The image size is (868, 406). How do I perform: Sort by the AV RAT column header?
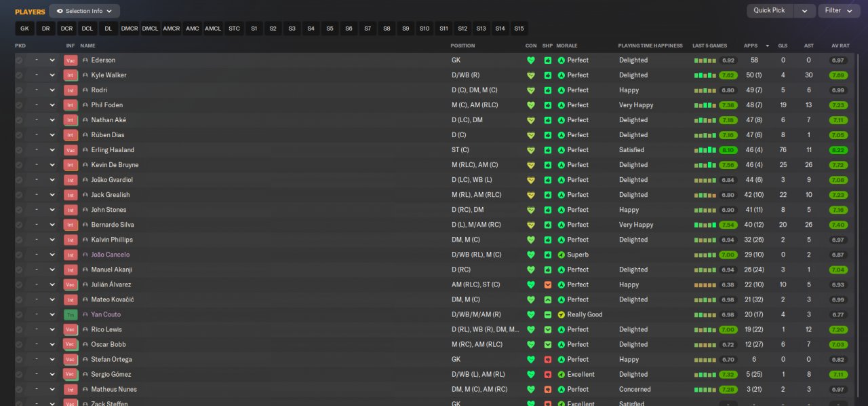840,45
